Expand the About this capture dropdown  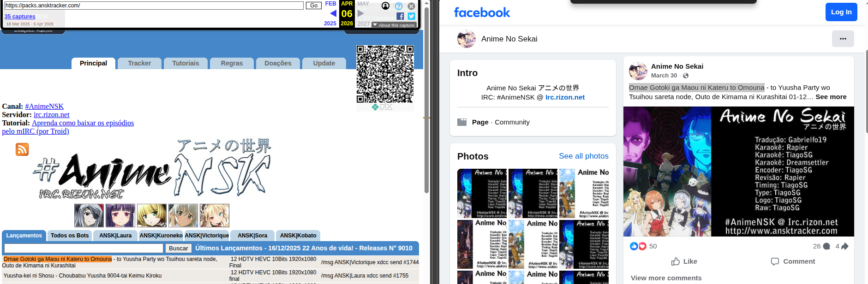coord(394,25)
